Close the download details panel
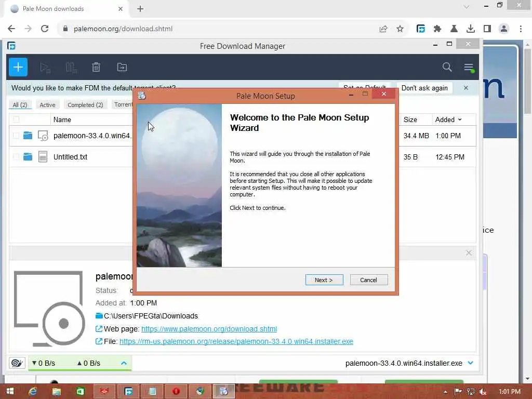The image size is (532, 399). tap(469, 253)
